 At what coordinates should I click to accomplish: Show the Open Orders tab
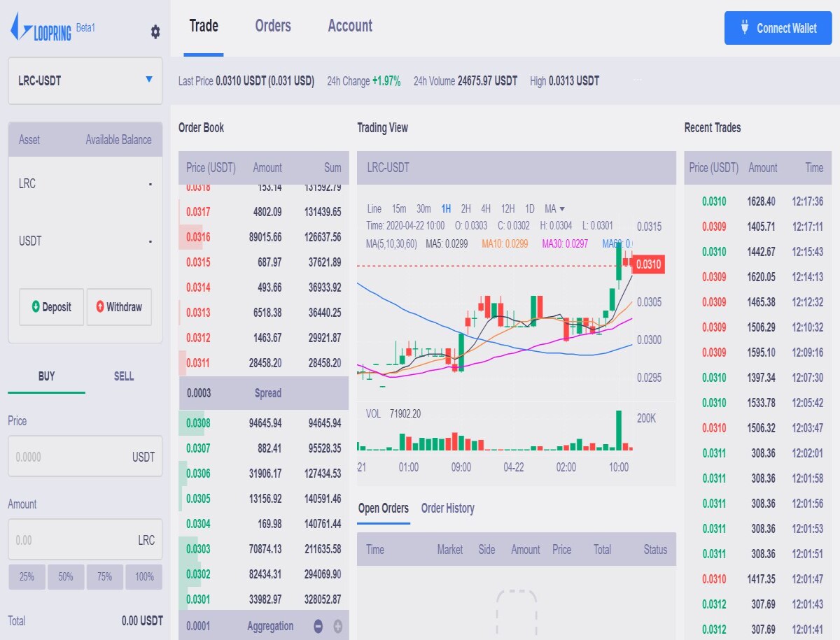384,509
